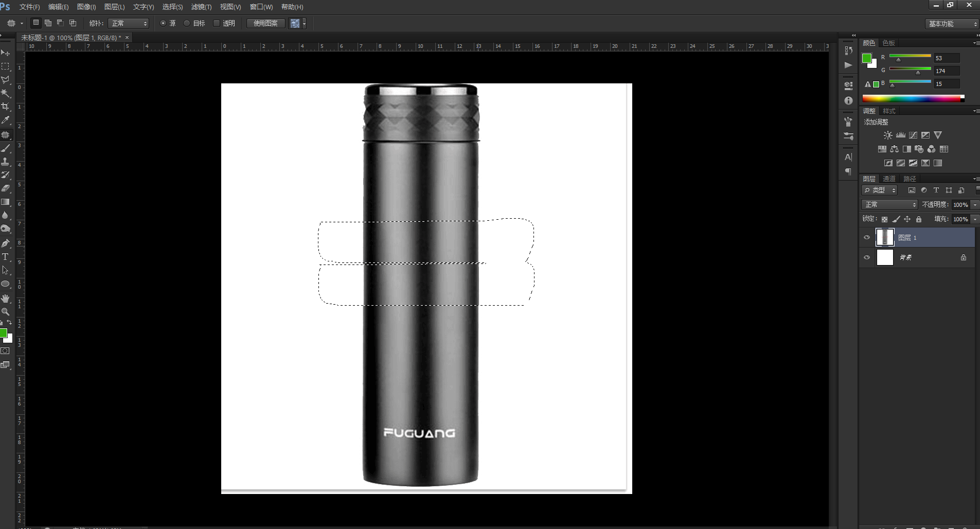Open the pattern picker dropdown arrow
The height and width of the screenshot is (529, 980).
click(x=304, y=23)
